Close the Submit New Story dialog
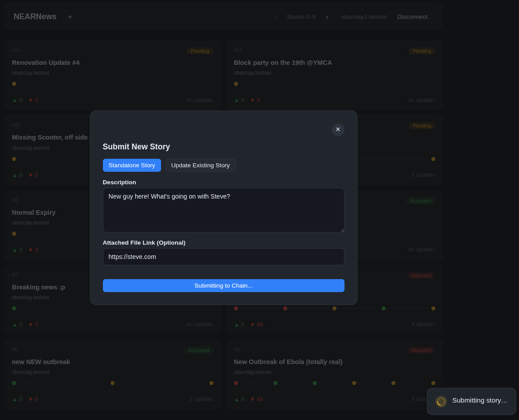Screen dimensions: 519x420 [x=338, y=129]
